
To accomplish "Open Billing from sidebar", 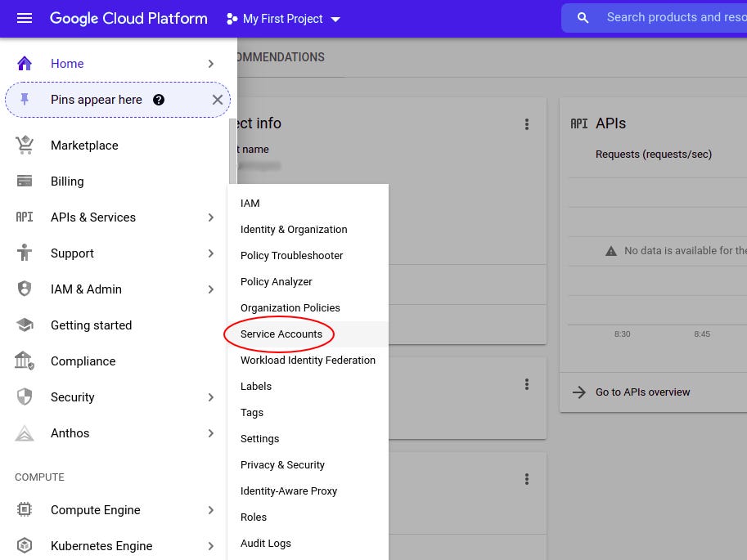I will [67, 181].
